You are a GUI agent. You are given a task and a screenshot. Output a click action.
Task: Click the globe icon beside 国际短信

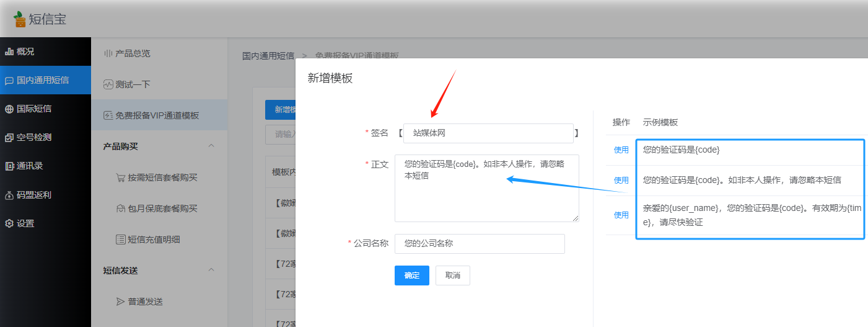tap(9, 109)
